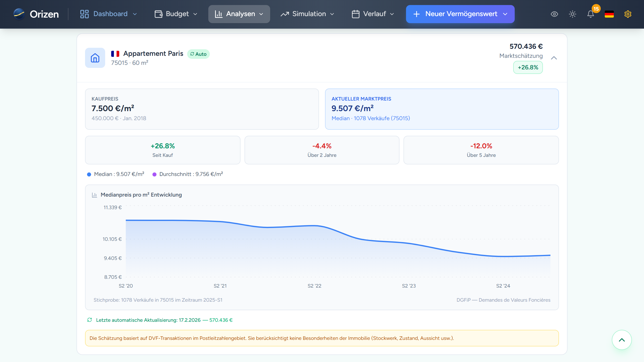Select the Analysen bar chart icon

(218, 14)
